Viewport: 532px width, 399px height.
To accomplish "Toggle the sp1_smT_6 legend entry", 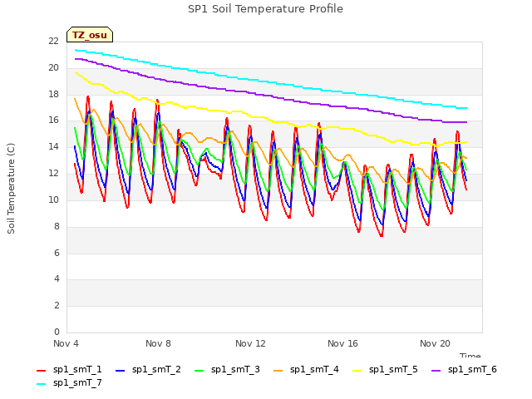I will (x=464, y=369).
